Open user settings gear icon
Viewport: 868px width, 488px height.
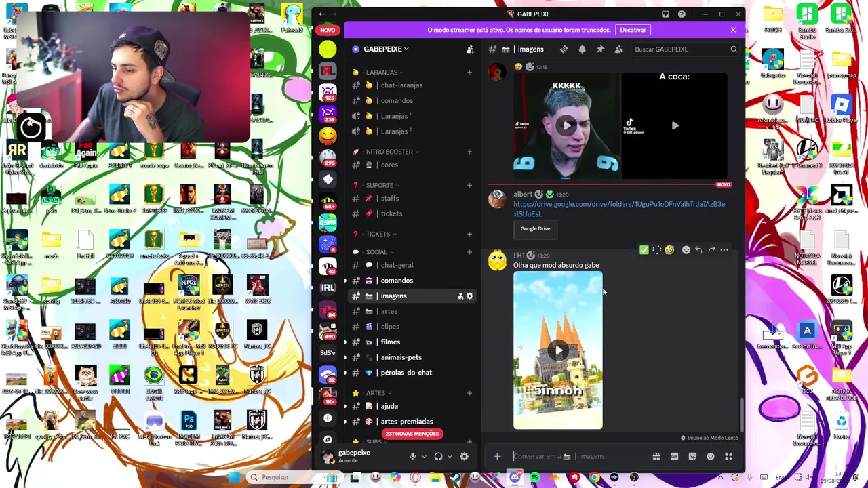coord(465,457)
